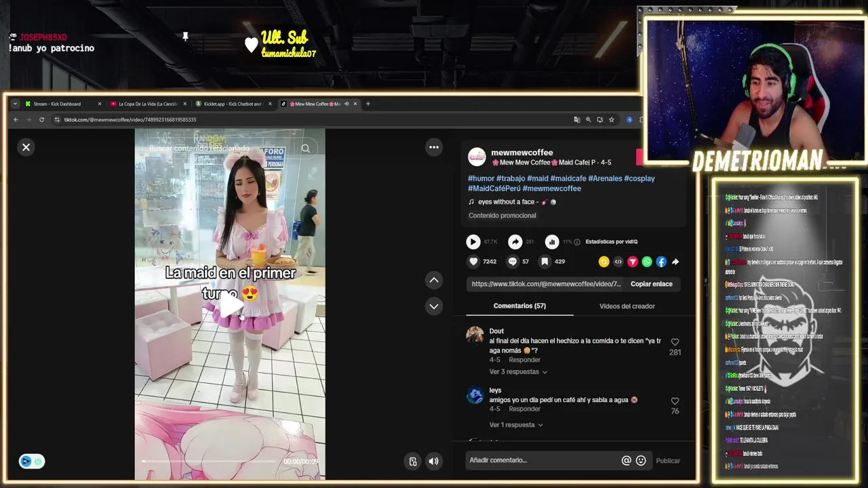Image resolution: width=868 pixels, height=488 pixels.
Task: Click the search magnifier icon over the video
Action: click(x=306, y=148)
